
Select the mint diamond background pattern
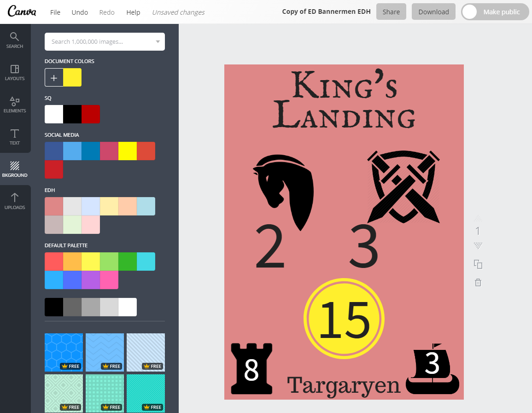point(64,393)
